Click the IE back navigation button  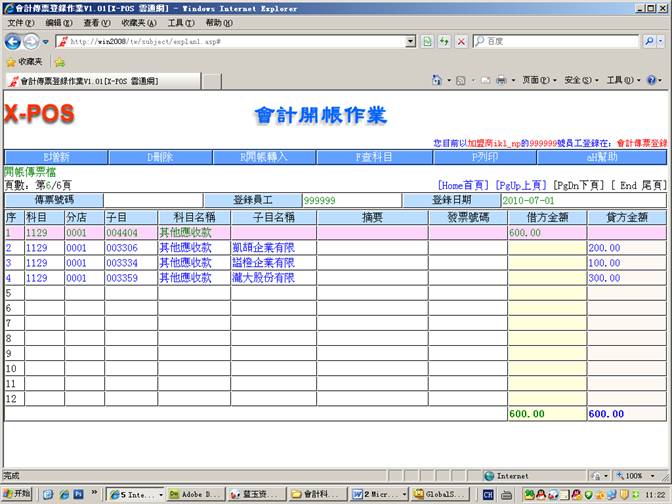tap(13, 41)
